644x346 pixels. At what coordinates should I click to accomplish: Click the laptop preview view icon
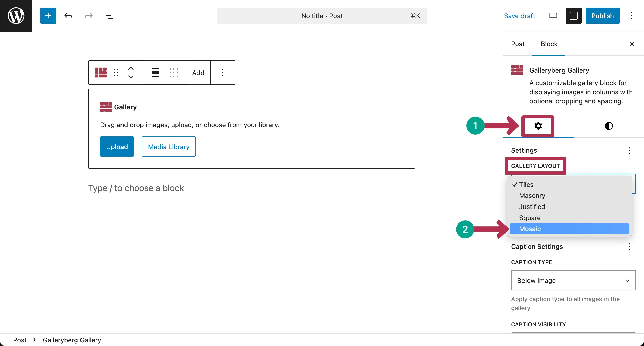(553, 16)
